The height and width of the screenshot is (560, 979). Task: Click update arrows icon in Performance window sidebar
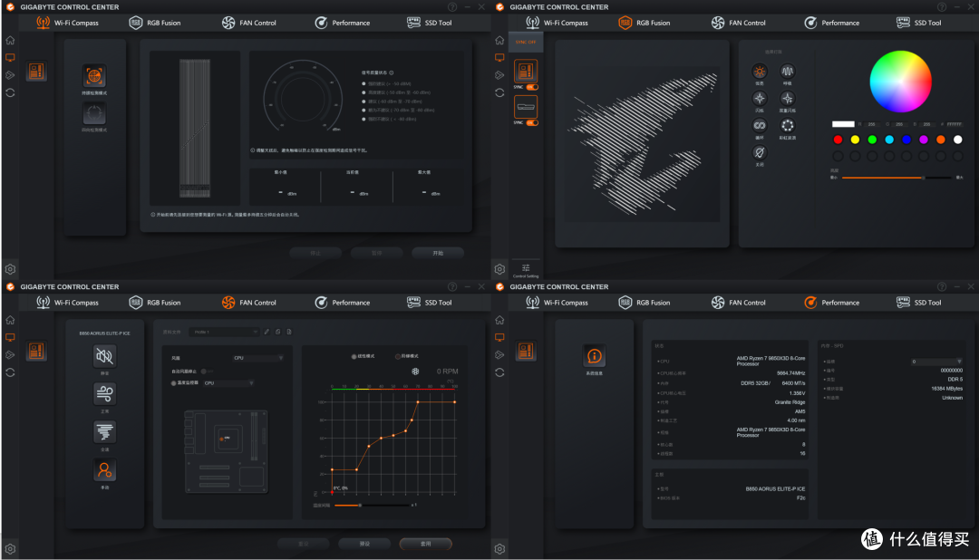[499, 372]
